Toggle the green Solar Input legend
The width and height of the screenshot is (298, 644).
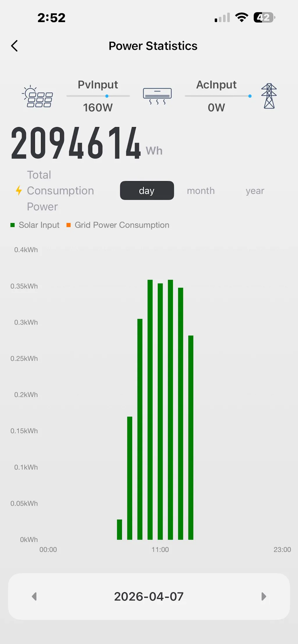[35, 225]
